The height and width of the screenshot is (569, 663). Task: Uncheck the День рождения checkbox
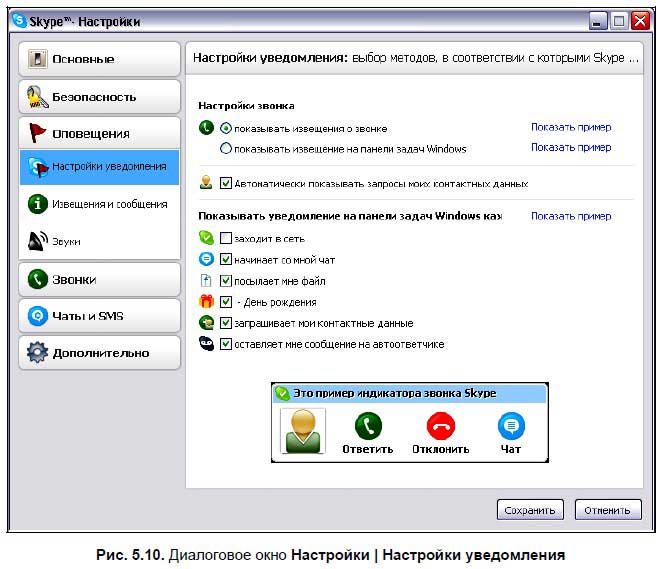tap(226, 301)
